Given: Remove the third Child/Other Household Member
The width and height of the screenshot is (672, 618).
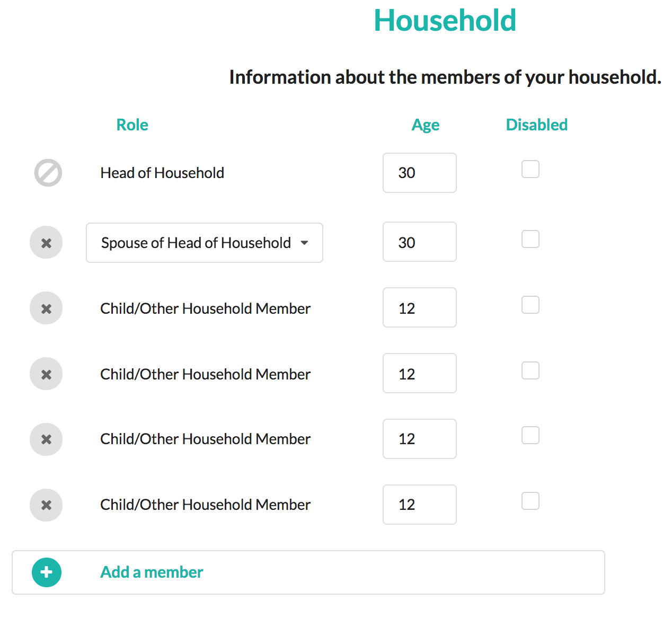Looking at the screenshot, I should click(46, 439).
